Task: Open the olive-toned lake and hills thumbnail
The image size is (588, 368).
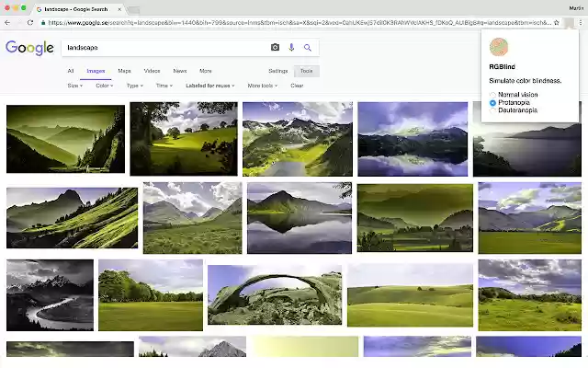Action: [x=414, y=218]
